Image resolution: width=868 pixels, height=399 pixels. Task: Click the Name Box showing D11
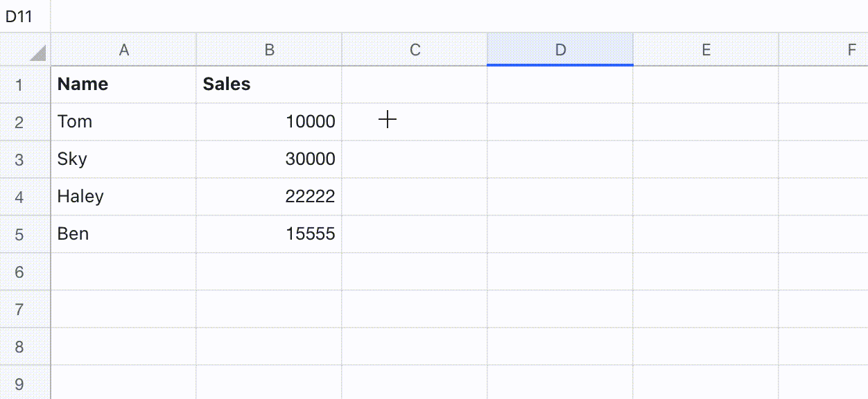21,15
